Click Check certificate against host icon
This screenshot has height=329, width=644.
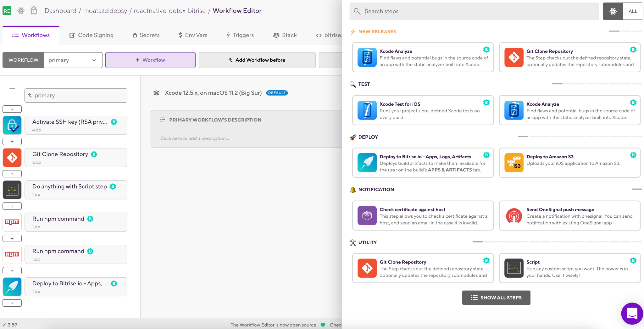(x=367, y=215)
